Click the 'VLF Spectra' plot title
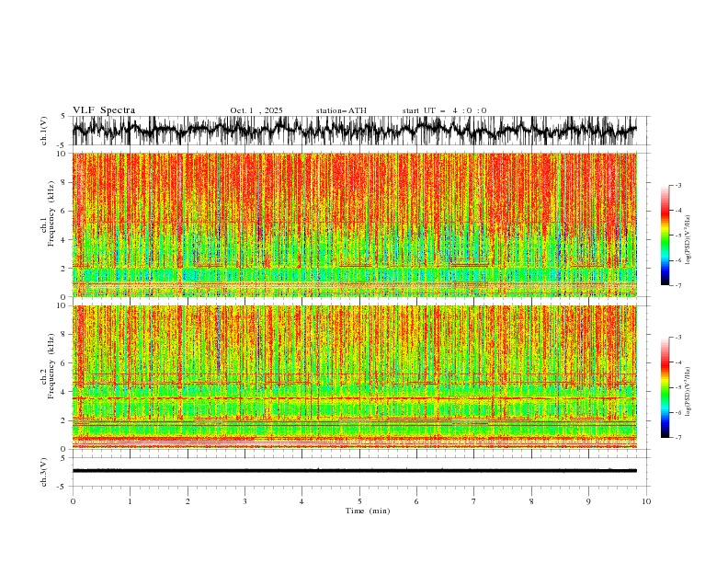The width and height of the screenshot is (728, 563). [104, 110]
